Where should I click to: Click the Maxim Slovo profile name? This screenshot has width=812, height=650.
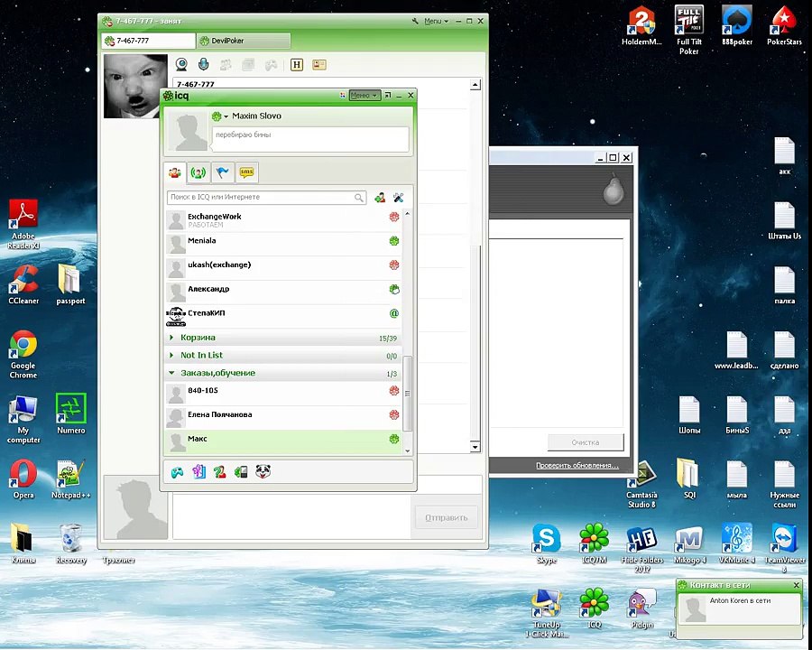(256, 116)
